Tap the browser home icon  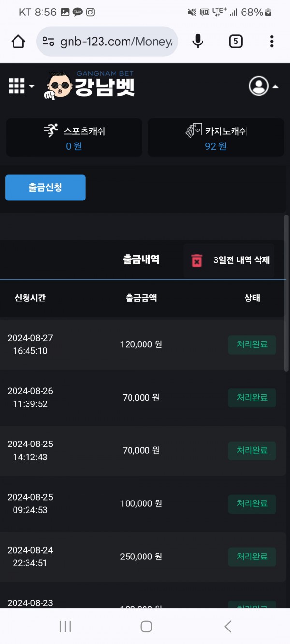tap(18, 42)
